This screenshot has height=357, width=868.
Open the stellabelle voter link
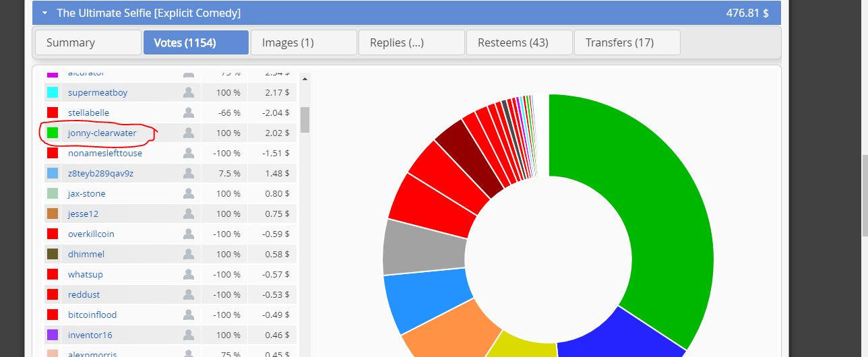point(88,112)
